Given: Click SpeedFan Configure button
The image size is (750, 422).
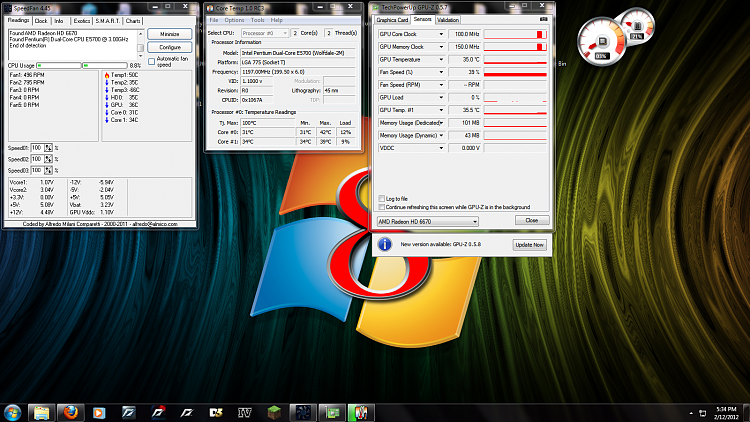Looking at the screenshot, I should pyautogui.click(x=170, y=47).
